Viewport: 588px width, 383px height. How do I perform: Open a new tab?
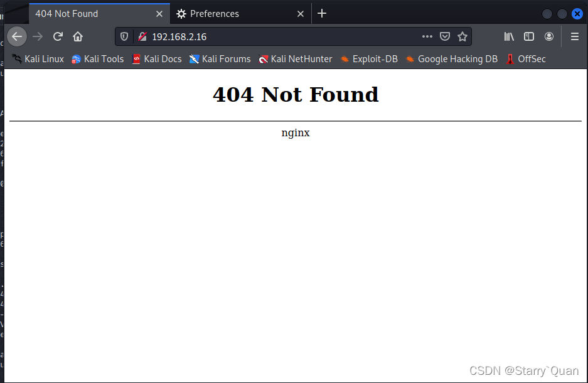[322, 14]
